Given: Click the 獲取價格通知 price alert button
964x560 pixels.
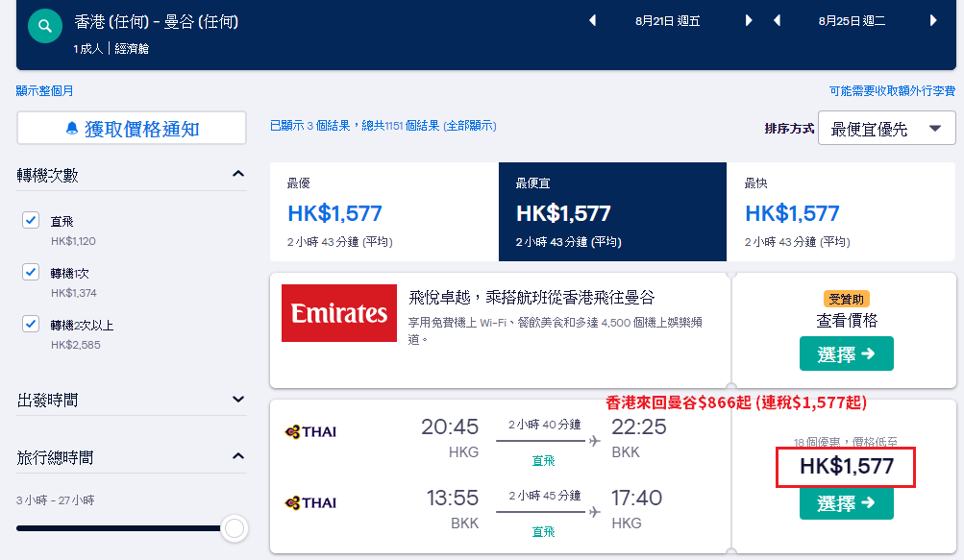Looking at the screenshot, I should (x=132, y=128).
